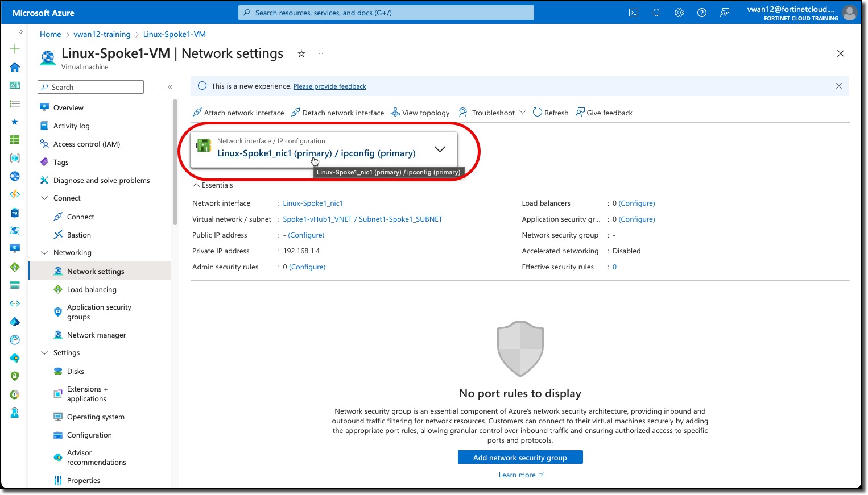Click the global search resources box

click(386, 13)
